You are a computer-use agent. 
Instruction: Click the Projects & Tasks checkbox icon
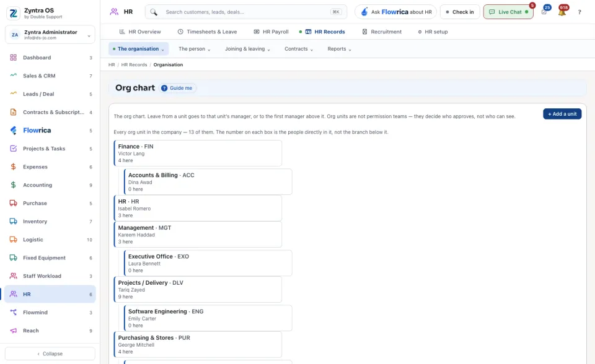[x=13, y=149]
